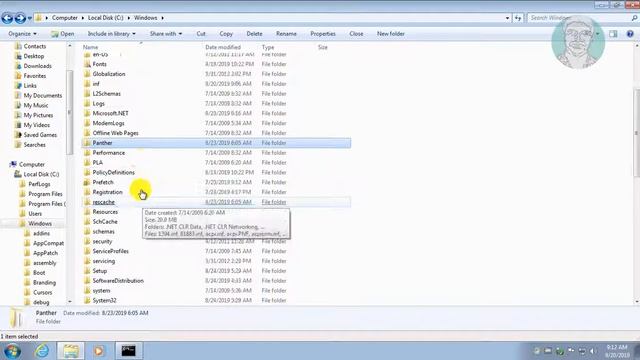Click the network tray icon

(x=582, y=351)
